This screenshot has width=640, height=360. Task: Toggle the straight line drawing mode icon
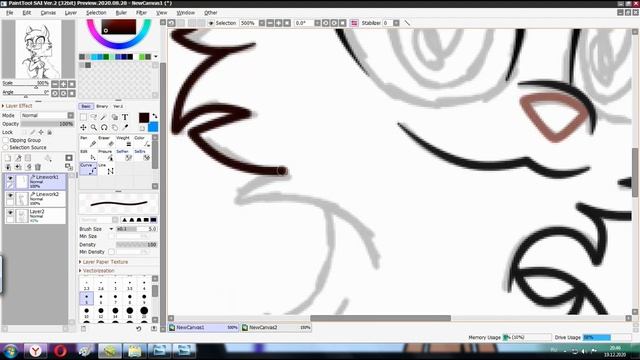[407, 23]
